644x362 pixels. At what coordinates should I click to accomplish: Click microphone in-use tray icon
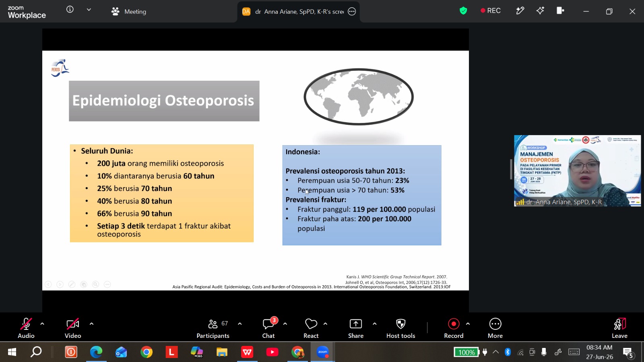pyautogui.click(x=544, y=352)
